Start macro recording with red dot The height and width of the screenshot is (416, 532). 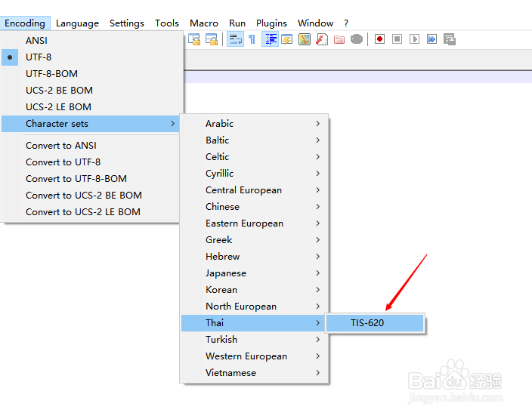[379, 39]
